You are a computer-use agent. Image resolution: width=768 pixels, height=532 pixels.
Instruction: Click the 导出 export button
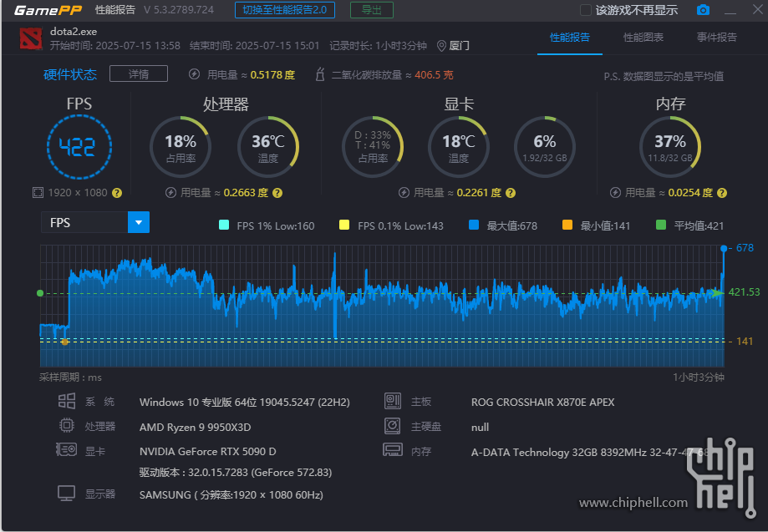pos(371,10)
